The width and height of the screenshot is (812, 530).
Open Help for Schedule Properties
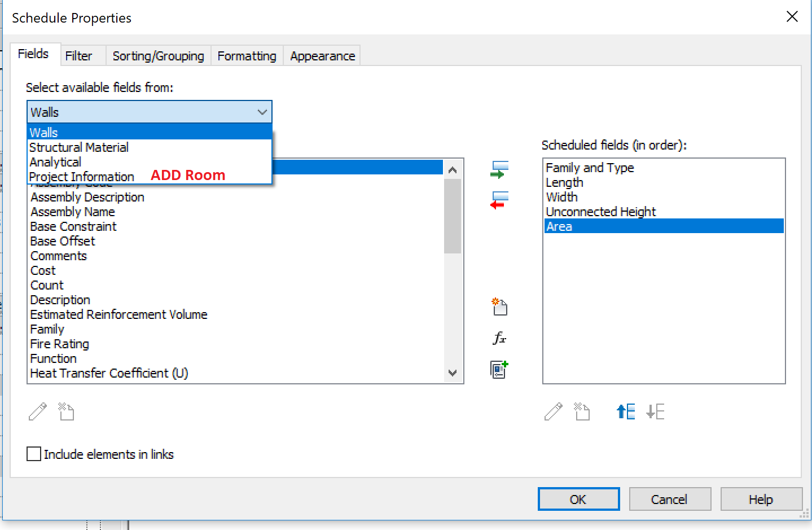[x=761, y=499]
